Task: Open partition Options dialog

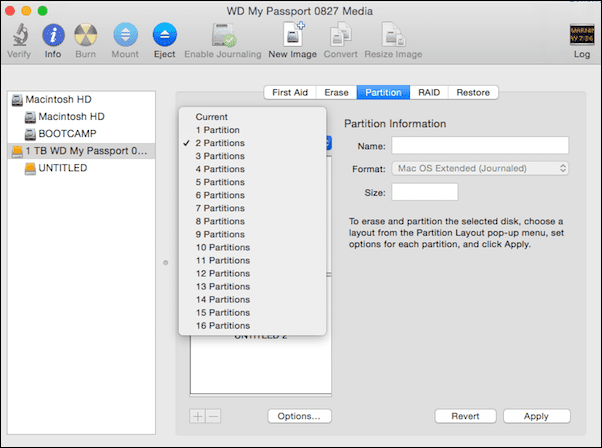Action: click(299, 416)
